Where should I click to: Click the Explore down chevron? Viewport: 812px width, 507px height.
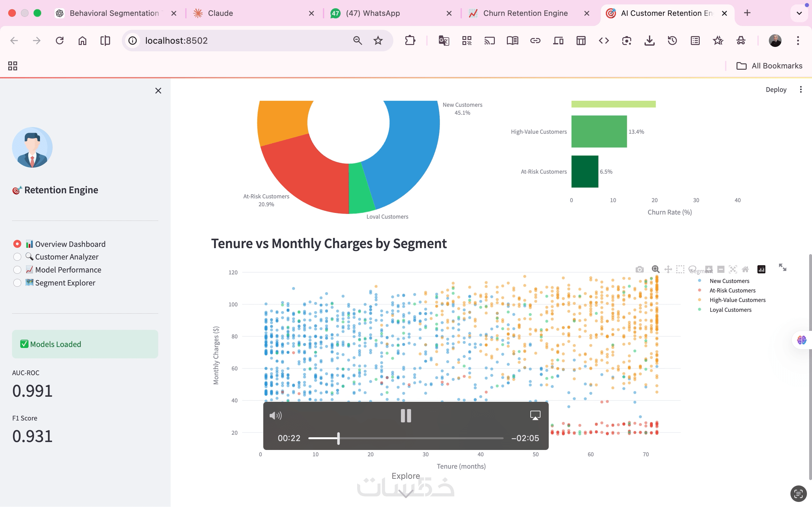[x=406, y=493]
